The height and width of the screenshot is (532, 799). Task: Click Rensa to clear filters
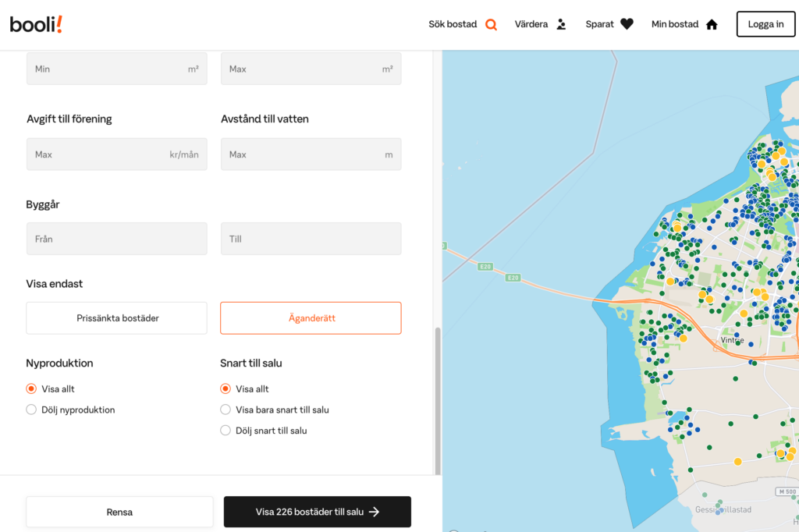pos(119,512)
